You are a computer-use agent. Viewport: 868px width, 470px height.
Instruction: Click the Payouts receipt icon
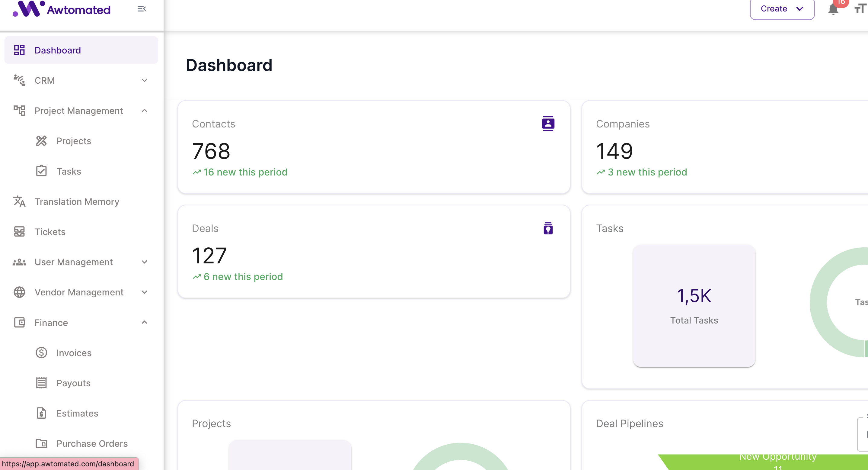click(41, 383)
